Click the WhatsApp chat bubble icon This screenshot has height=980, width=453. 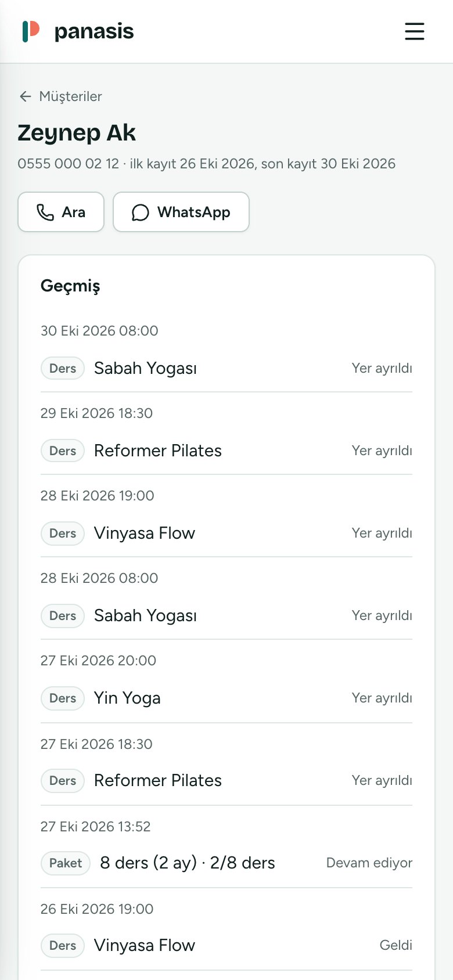[140, 212]
